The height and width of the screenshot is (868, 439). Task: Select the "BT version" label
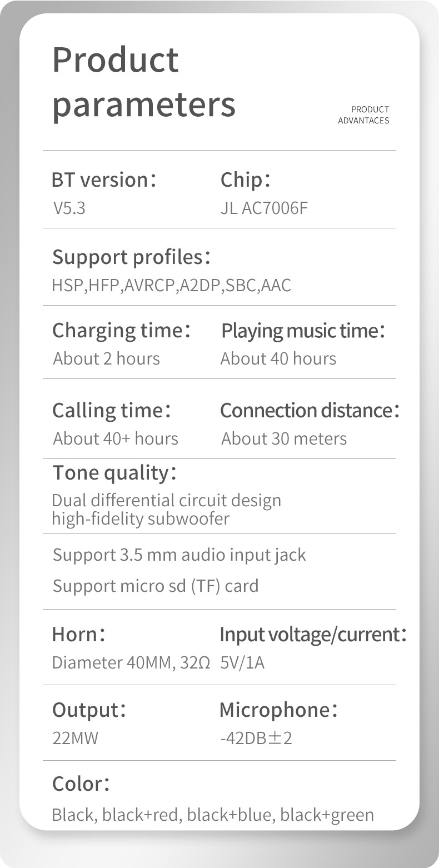click(103, 180)
